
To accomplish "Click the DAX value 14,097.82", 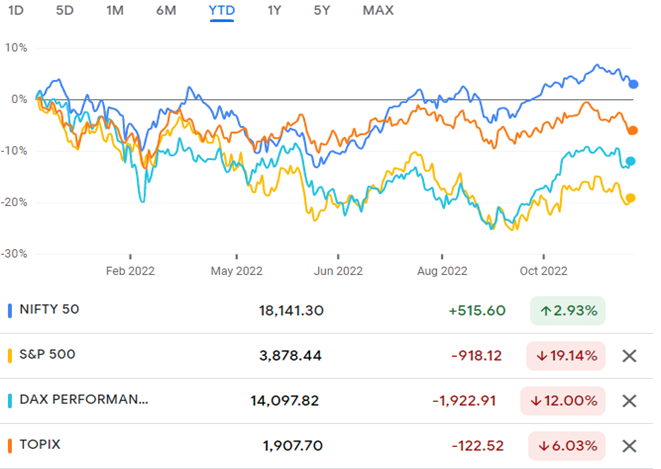I will pyautogui.click(x=285, y=401).
